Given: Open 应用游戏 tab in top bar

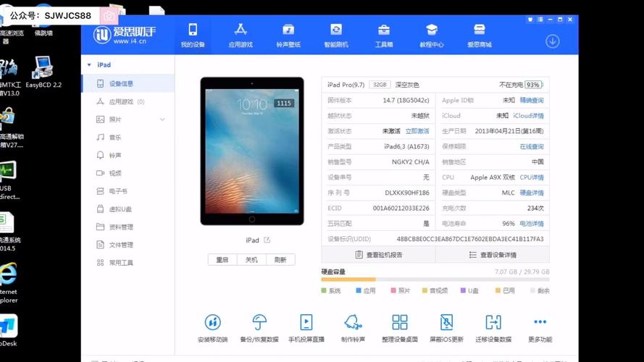Looking at the screenshot, I should 241,35.
